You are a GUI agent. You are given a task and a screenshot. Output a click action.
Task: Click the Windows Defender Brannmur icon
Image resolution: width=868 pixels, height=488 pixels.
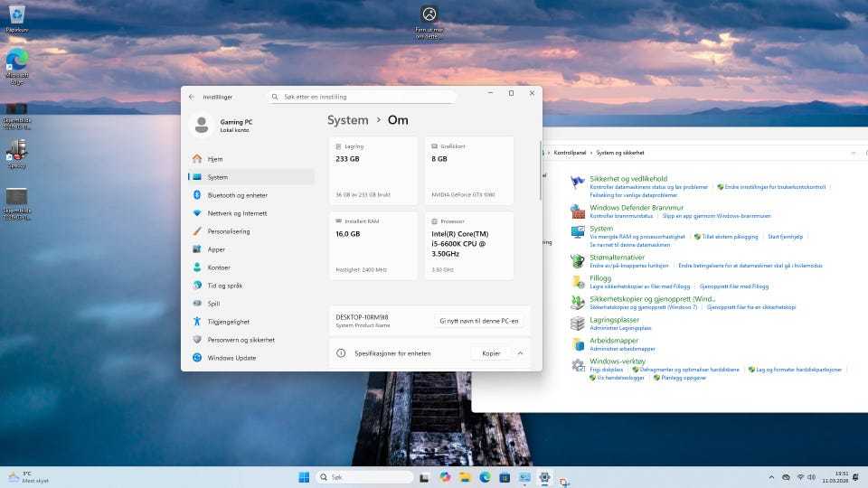[x=577, y=211]
